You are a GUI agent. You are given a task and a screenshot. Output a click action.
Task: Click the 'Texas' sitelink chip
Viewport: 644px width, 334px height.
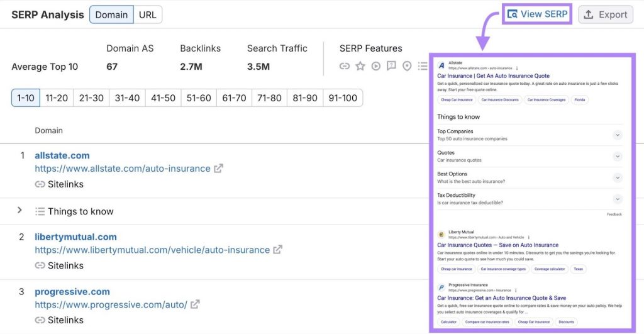click(x=579, y=269)
